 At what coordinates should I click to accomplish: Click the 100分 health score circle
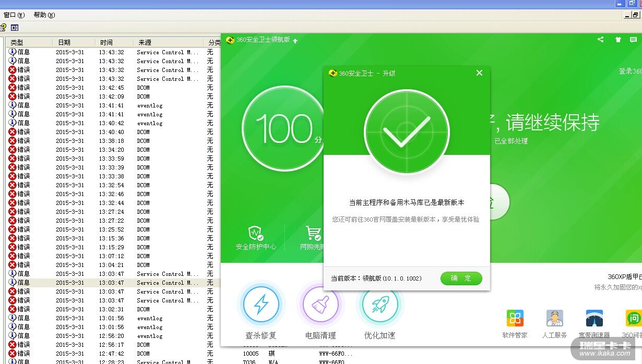[284, 128]
